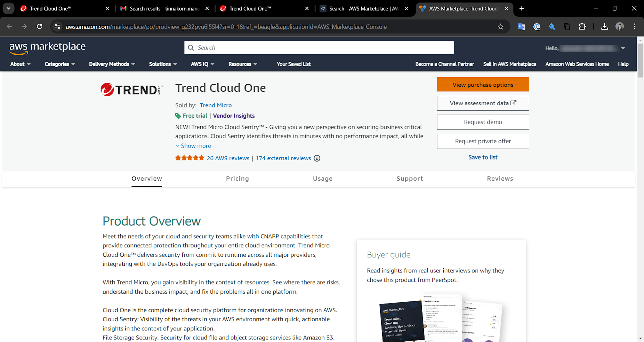644x342 pixels.
Task: Click the five-star rating icons
Action: click(190, 158)
